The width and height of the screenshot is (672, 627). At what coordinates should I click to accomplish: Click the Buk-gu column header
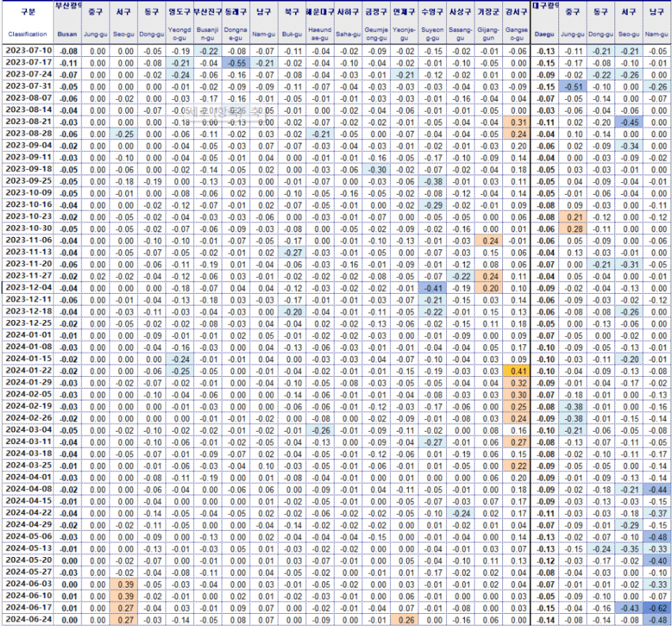[292, 23]
